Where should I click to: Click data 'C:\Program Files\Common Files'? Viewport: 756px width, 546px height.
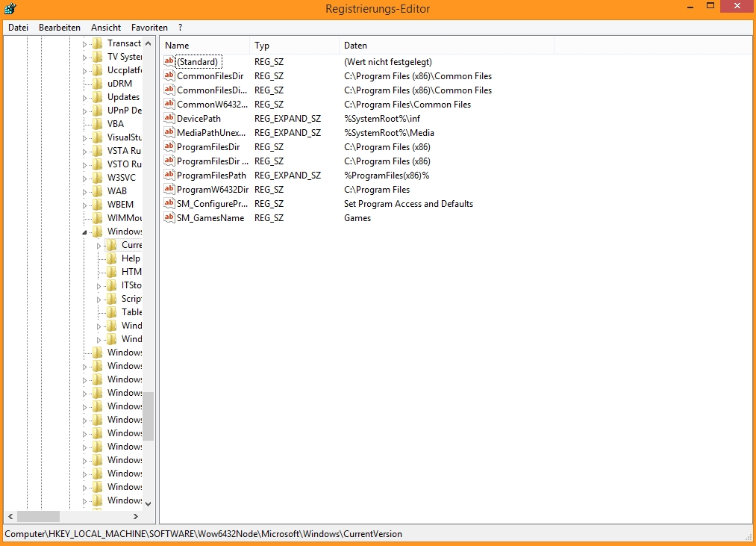coord(407,105)
